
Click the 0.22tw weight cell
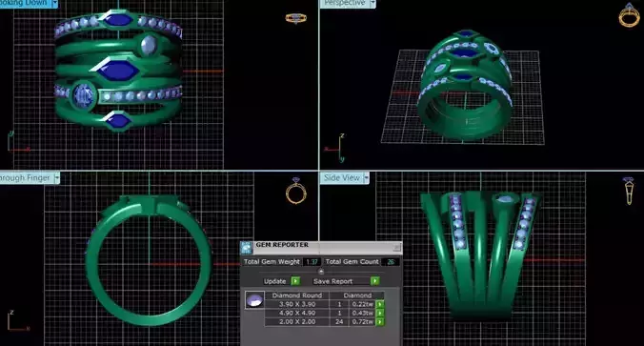click(362, 304)
